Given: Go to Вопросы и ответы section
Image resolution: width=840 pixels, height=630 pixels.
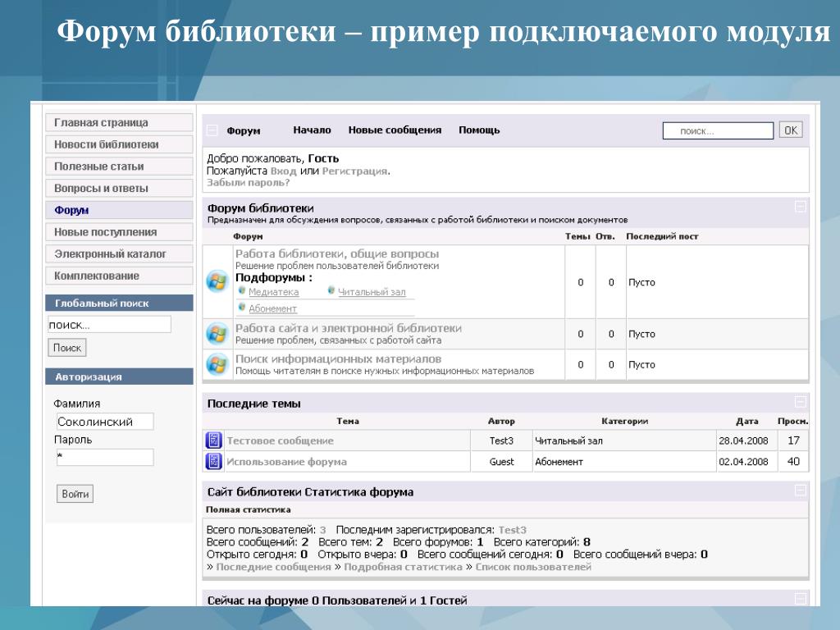Looking at the screenshot, I should point(119,188).
